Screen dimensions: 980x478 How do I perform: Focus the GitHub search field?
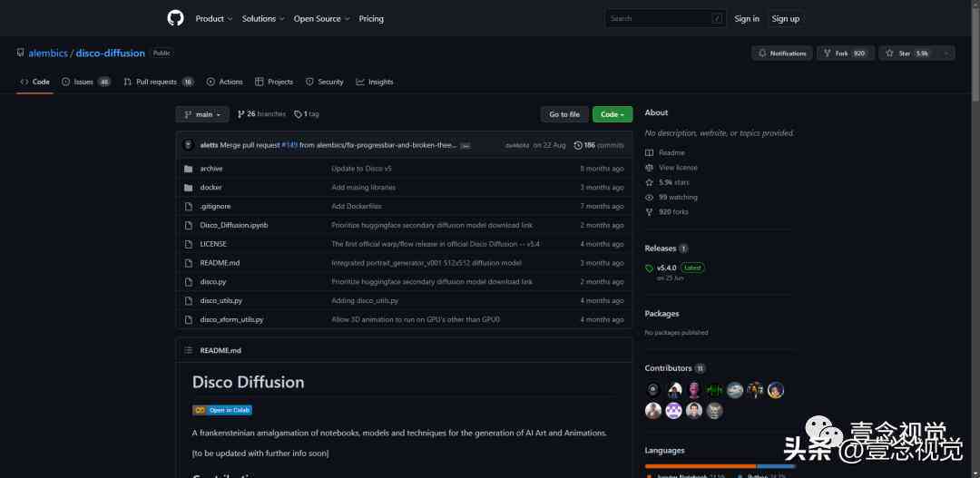tap(665, 19)
